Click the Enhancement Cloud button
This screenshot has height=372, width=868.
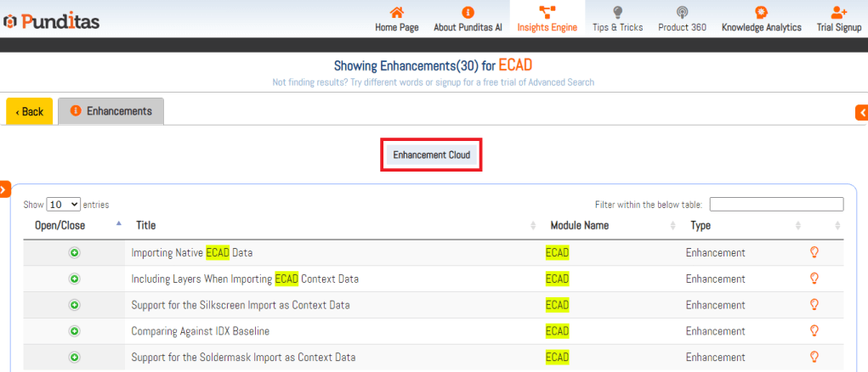pyautogui.click(x=431, y=155)
